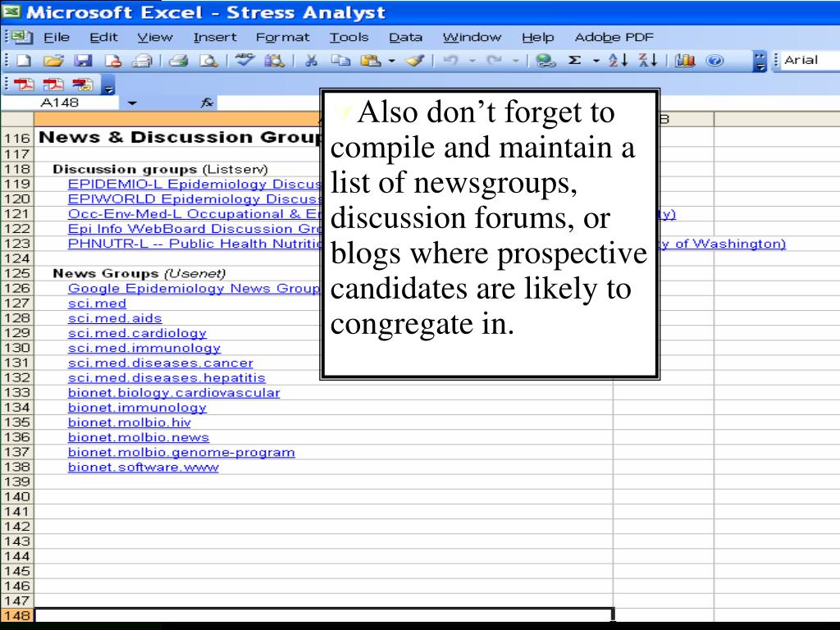This screenshot has height=630, width=840.
Task: Select the 'Discussion groups (Listserv)' cell
Action: [x=160, y=169]
